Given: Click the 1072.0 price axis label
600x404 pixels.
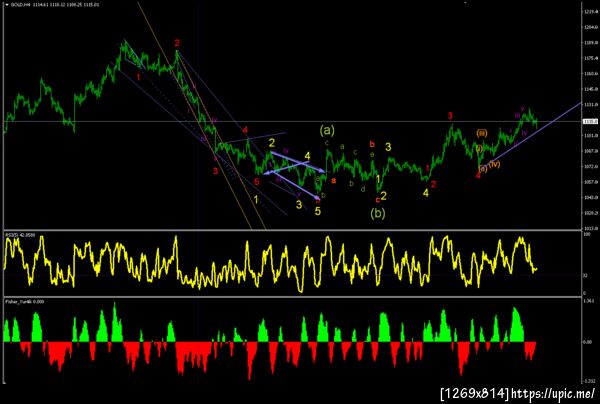Looking at the screenshot, I should 589,166.
